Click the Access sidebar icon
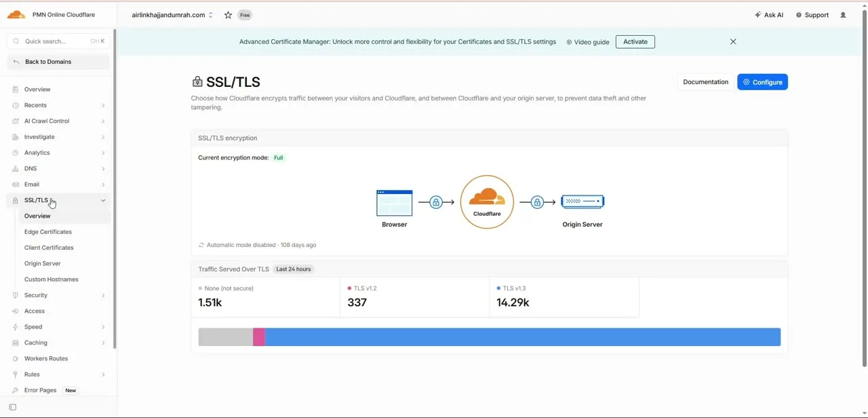Image resolution: width=868 pixels, height=418 pixels. click(x=16, y=311)
